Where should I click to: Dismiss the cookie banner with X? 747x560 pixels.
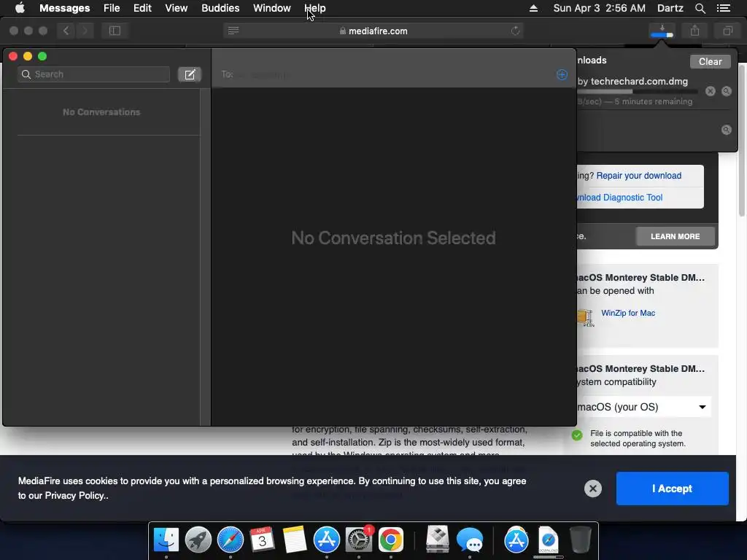[592, 489]
